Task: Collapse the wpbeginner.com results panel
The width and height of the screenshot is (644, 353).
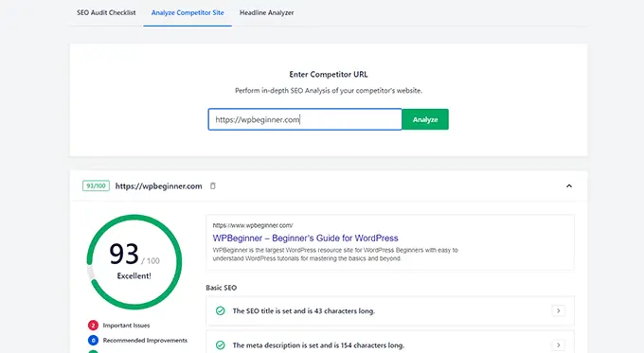Action: pos(569,185)
